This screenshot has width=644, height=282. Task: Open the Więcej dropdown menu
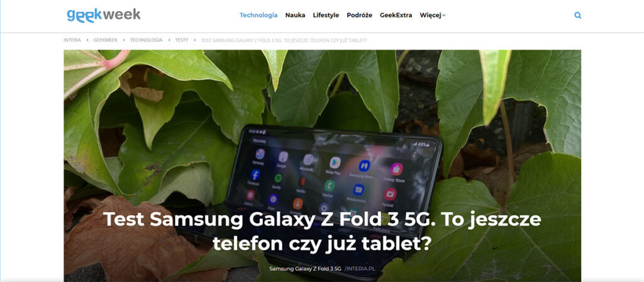(433, 15)
